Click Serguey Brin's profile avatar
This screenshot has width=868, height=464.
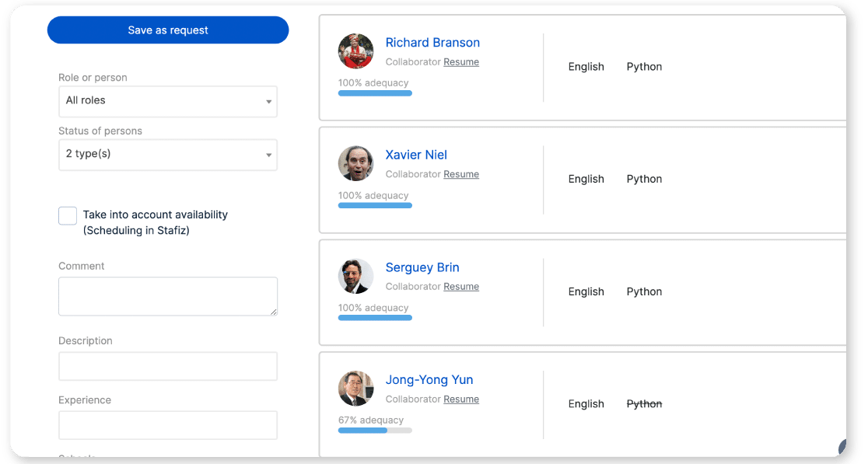coord(355,276)
